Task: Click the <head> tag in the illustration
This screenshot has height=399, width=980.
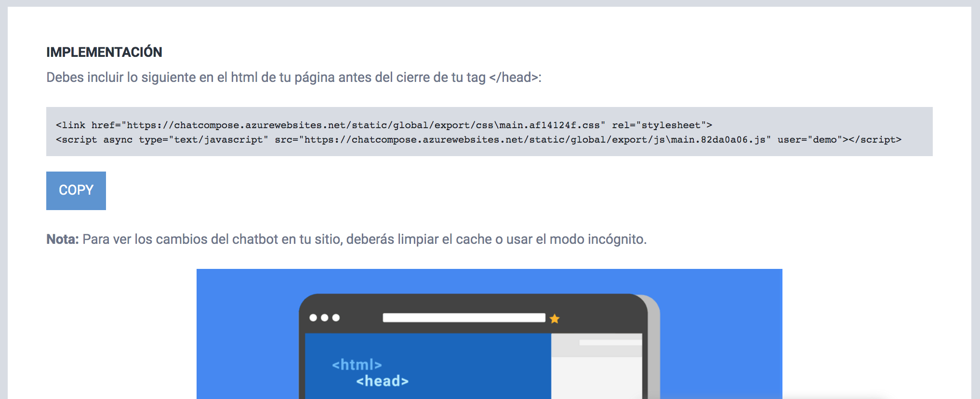Action: 383,381
